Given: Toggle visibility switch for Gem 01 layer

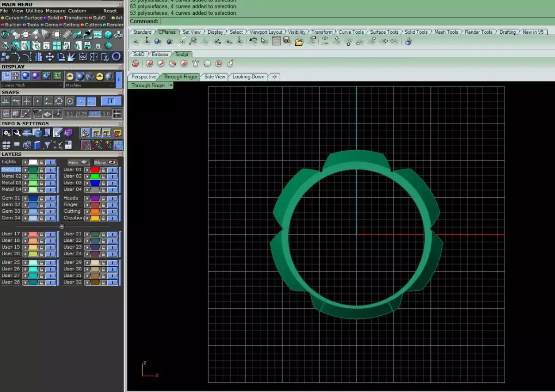Looking at the screenshot, I should pyautogui.click(x=51, y=198).
